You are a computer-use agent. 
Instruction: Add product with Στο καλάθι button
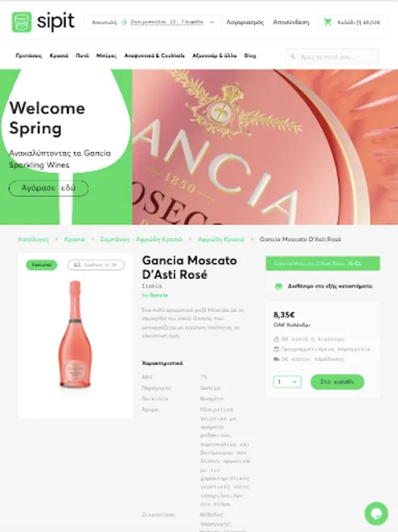click(x=337, y=382)
